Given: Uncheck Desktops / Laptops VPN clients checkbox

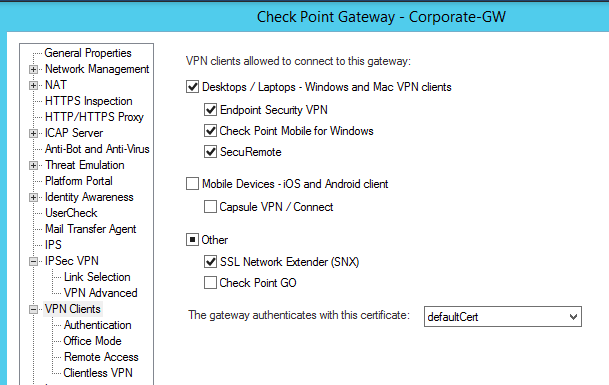Looking at the screenshot, I should point(192,87).
